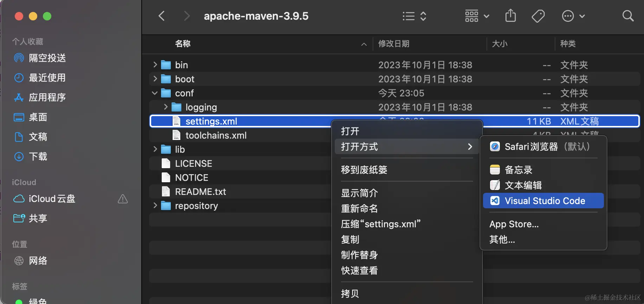Click the 11 KB size cell
This screenshot has width=644, height=304.
click(x=539, y=121)
